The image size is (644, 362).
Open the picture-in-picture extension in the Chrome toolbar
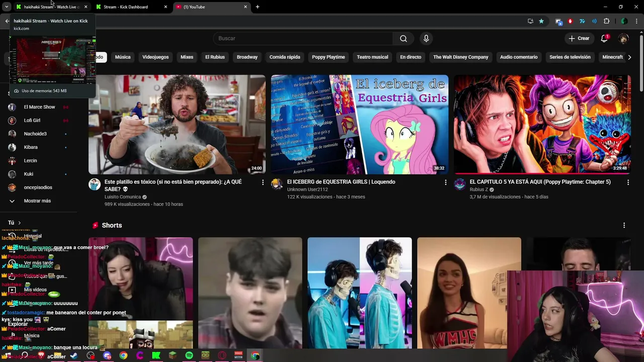558,21
